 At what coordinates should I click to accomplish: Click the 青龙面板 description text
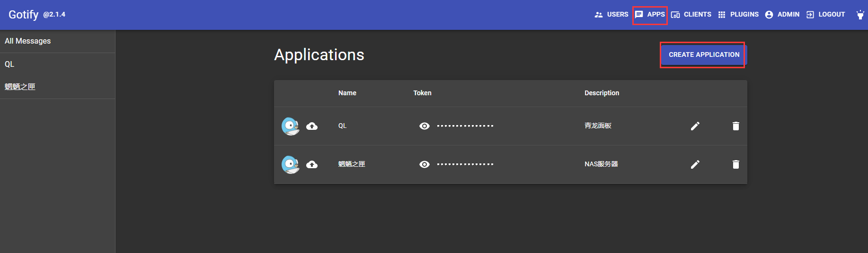[x=598, y=126]
